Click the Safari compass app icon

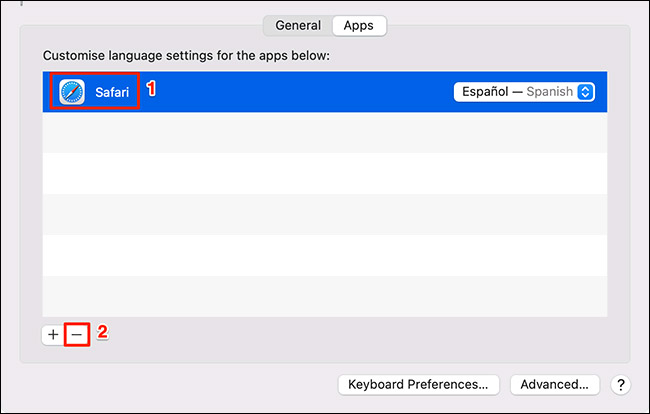tap(73, 92)
